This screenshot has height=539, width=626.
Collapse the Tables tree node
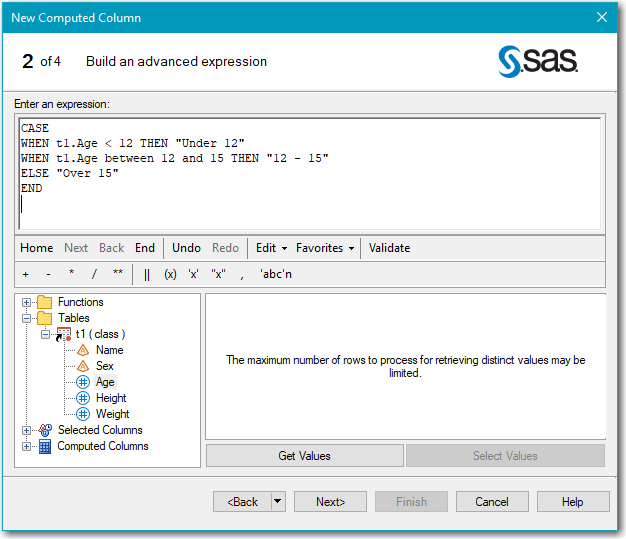pyautogui.click(x=27, y=318)
